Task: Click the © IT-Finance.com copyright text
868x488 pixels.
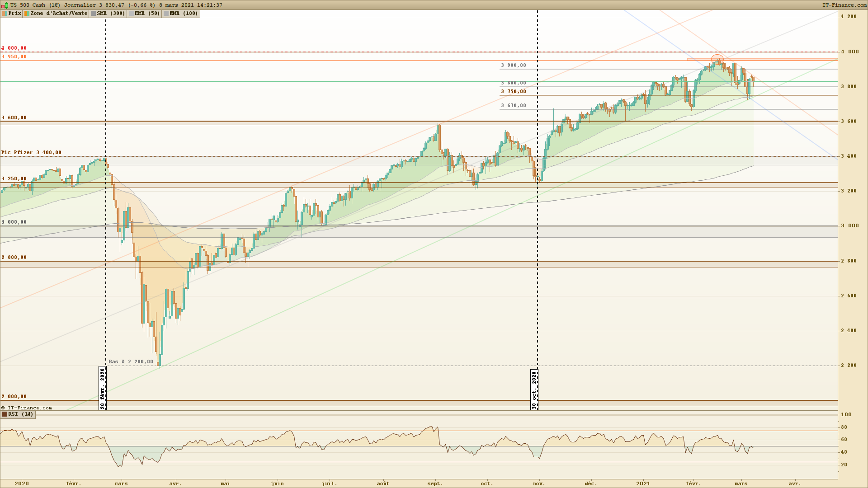Action: (27, 408)
